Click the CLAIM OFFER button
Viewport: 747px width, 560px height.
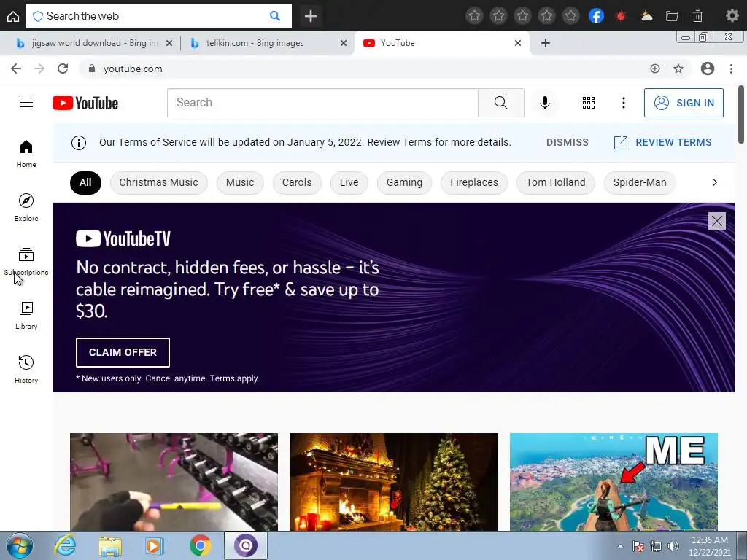coord(123,352)
